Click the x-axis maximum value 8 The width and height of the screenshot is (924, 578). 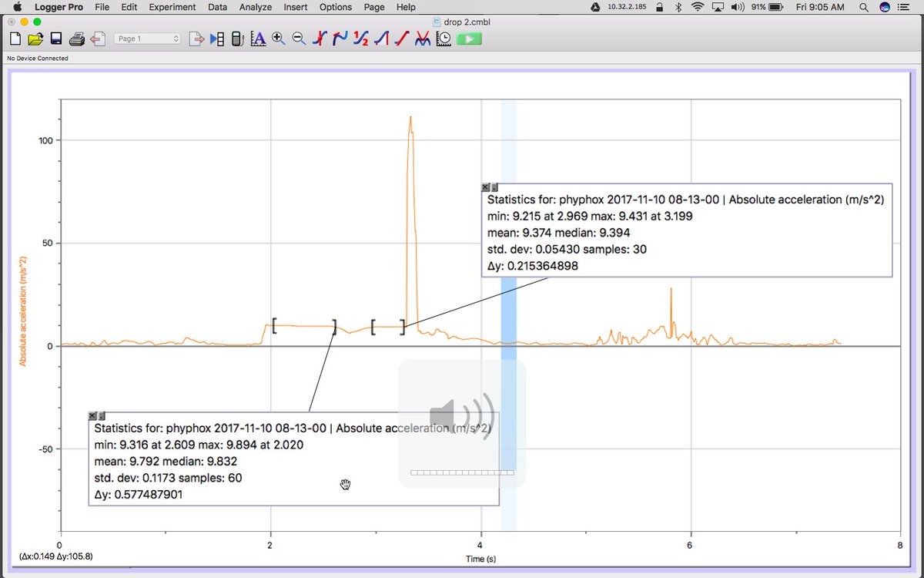click(x=900, y=545)
